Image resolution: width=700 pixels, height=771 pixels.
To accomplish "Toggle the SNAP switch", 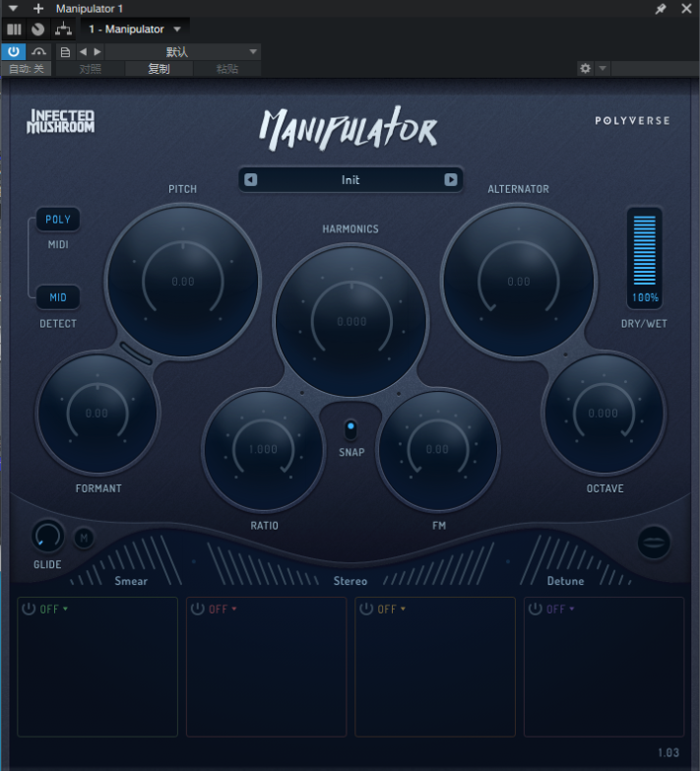I will pos(350,429).
